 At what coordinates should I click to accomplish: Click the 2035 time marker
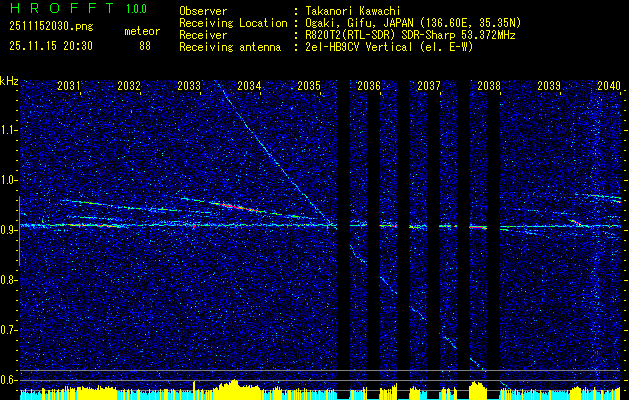tap(309, 85)
